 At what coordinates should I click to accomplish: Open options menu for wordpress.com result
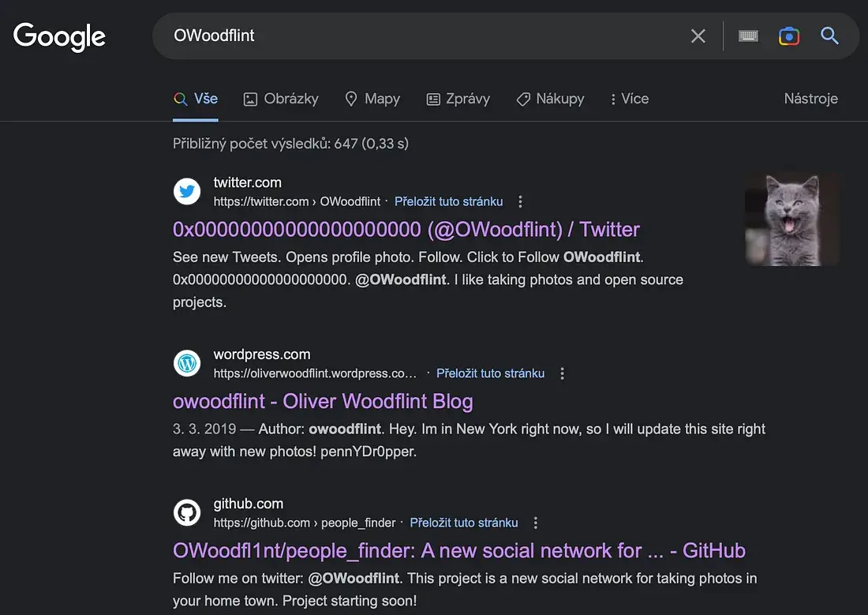pyautogui.click(x=563, y=373)
